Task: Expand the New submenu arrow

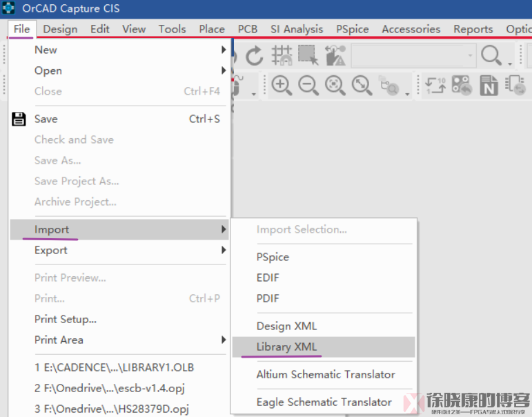Action: pyautogui.click(x=224, y=50)
